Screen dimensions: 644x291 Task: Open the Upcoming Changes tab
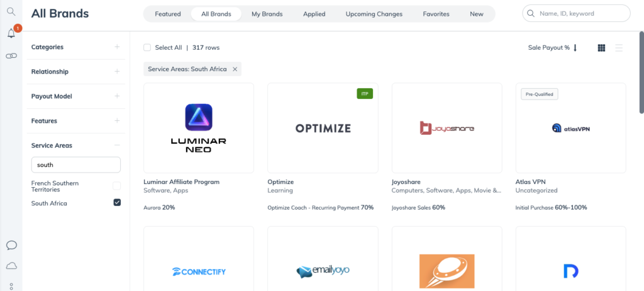[374, 14]
